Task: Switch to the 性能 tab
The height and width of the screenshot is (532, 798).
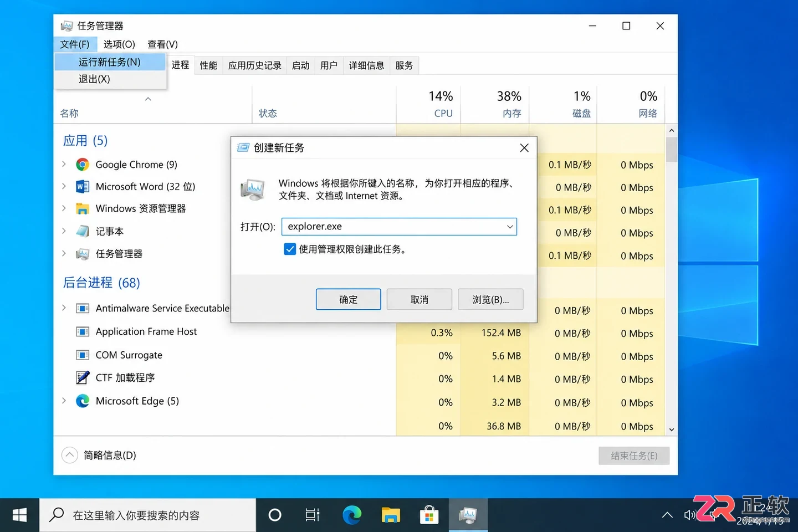Action: coord(208,65)
